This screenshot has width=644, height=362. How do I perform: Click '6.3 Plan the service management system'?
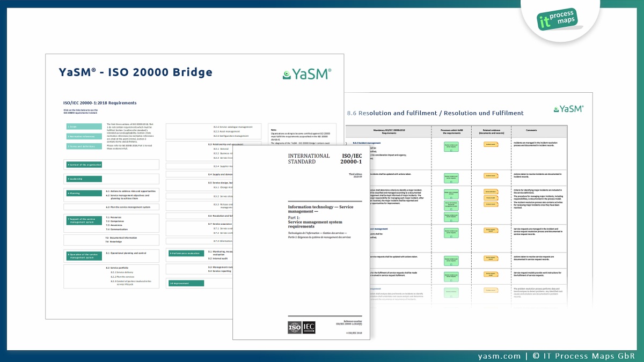[x=127, y=206]
